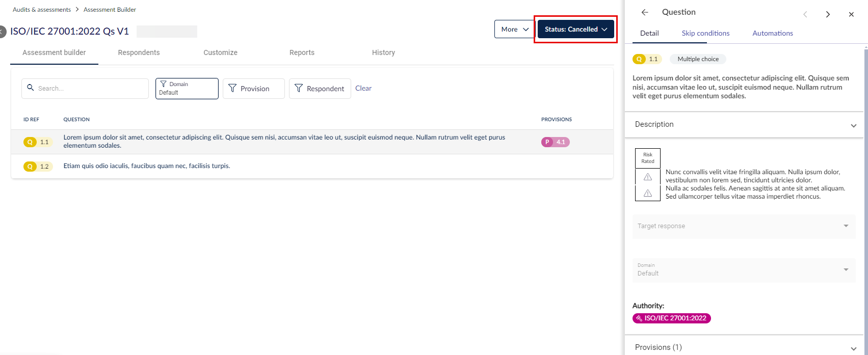Click the Clear filters link
Image resolution: width=868 pixels, height=355 pixels.
363,88
